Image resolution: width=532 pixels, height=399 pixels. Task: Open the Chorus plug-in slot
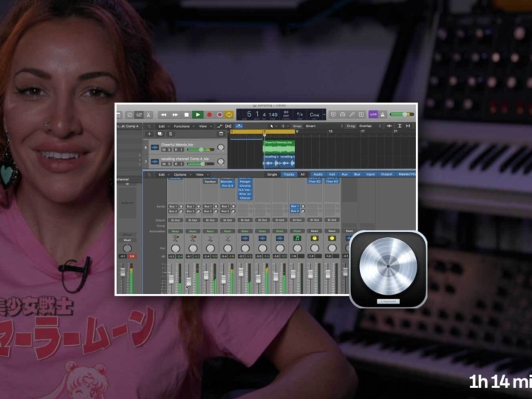click(x=245, y=198)
